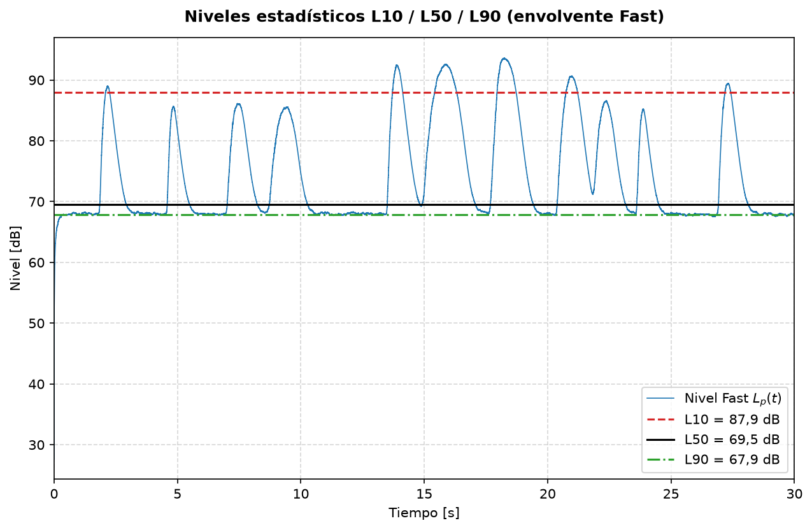Click the blue curve peak near 2 s
Screen dimensions: 812x530
pyautogui.click(x=108, y=86)
